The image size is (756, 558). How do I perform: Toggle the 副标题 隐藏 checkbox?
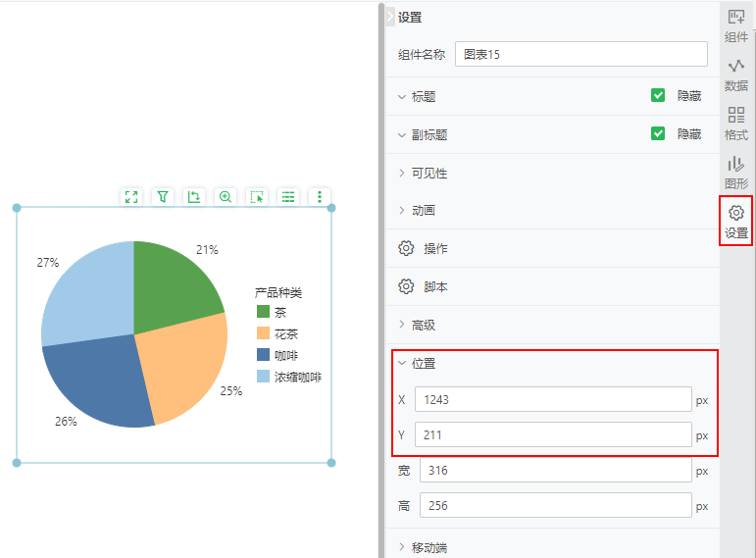click(x=658, y=134)
